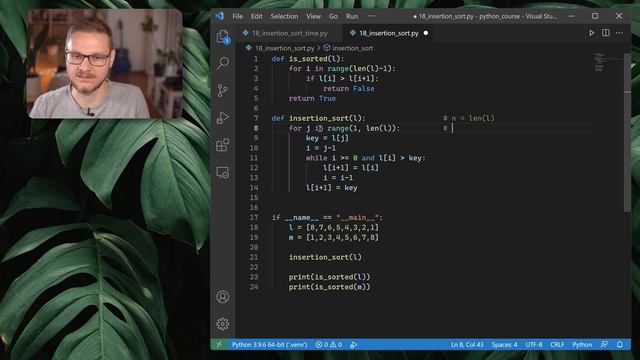Viewport: 640px width, 360px height.
Task: Switch to 18_insertion_sort_time.py tab
Action: pyautogui.click(x=290, y=33)
